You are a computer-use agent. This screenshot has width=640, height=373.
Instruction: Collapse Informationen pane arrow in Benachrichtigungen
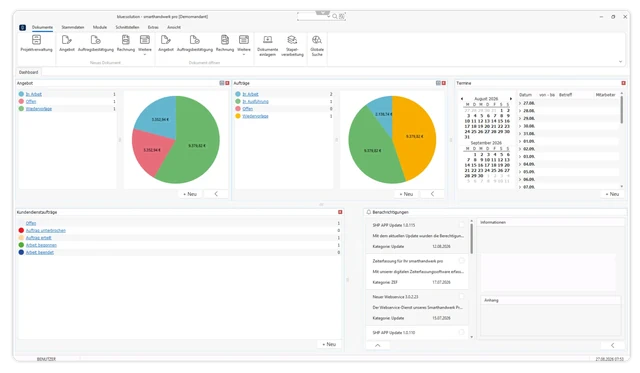point(612,345)
